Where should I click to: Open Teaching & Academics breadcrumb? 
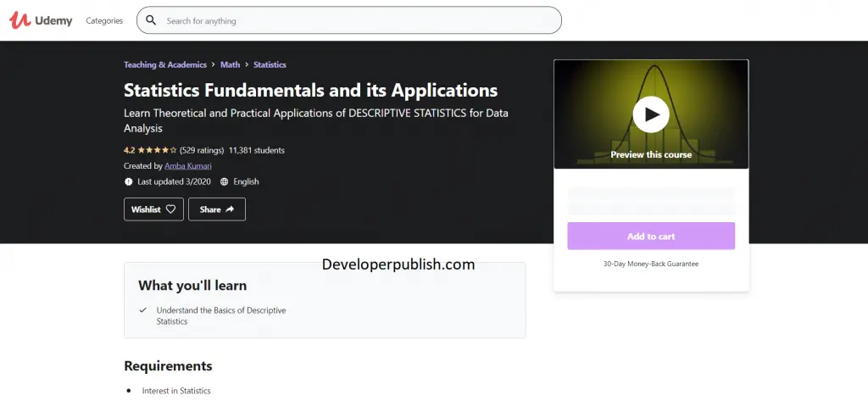point(165,64)
